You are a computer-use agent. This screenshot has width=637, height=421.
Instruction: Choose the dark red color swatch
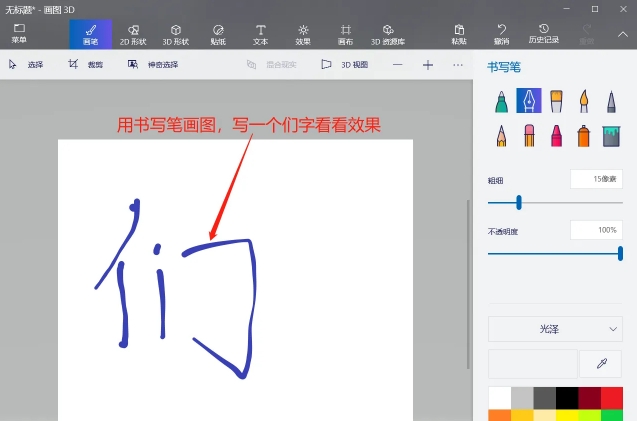click(589, 398)
